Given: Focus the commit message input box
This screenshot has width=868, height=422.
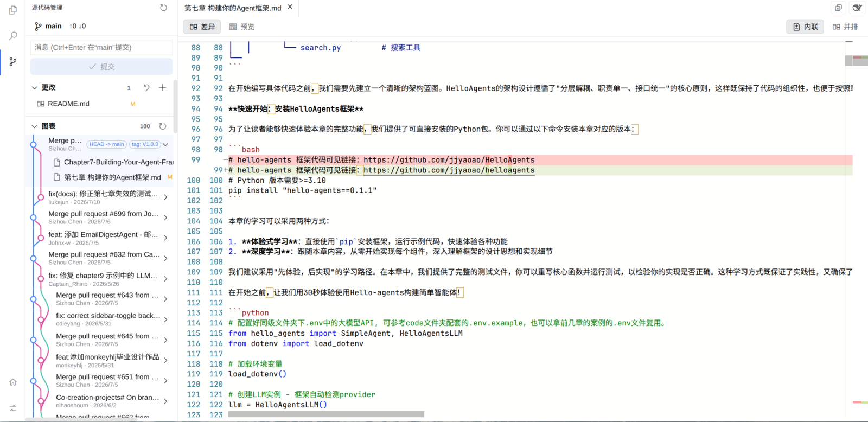Looking at the screenshot, I should point(101,48).
